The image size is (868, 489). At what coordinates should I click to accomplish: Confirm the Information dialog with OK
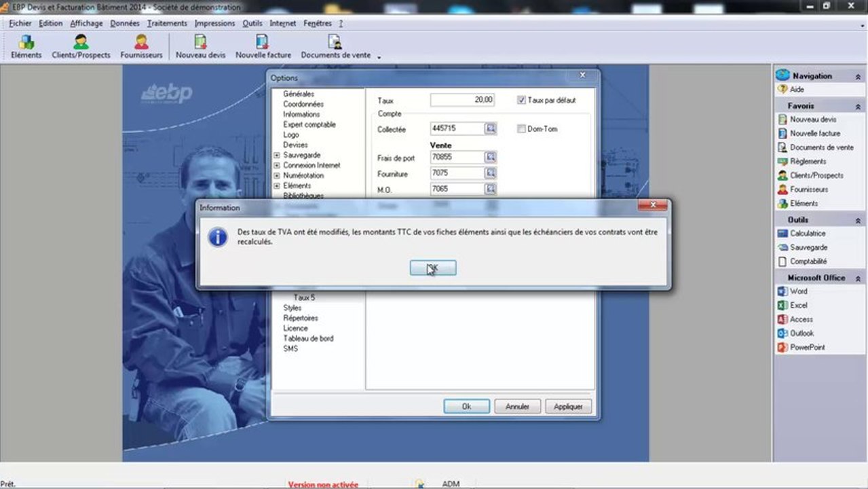click(433, 268)
